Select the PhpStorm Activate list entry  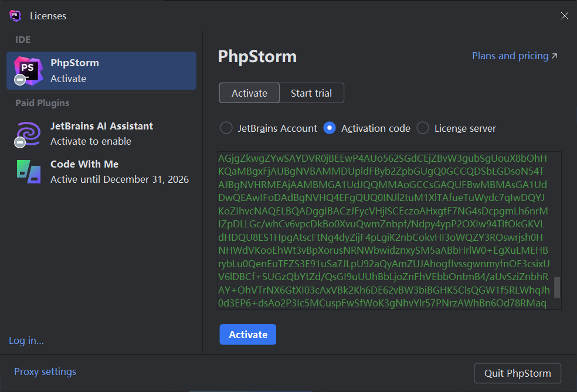point(101,70)
